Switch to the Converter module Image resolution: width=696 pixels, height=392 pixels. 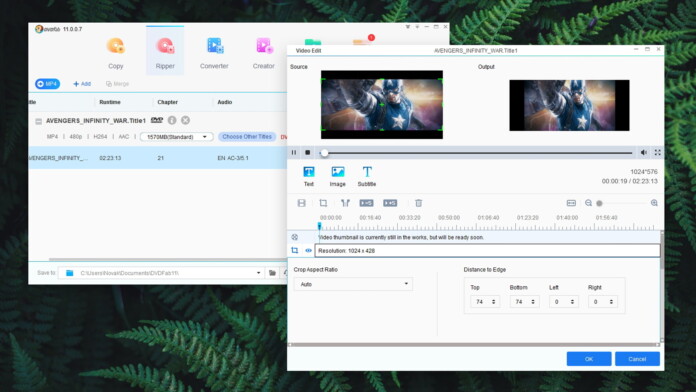pyautogui.click(x=214, y=53)
